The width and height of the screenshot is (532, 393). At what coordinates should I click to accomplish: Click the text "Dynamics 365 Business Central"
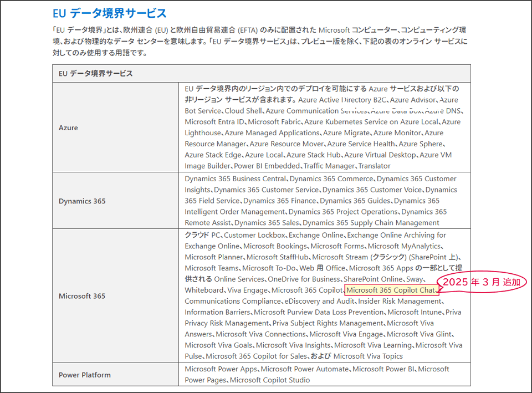(236, 178)
